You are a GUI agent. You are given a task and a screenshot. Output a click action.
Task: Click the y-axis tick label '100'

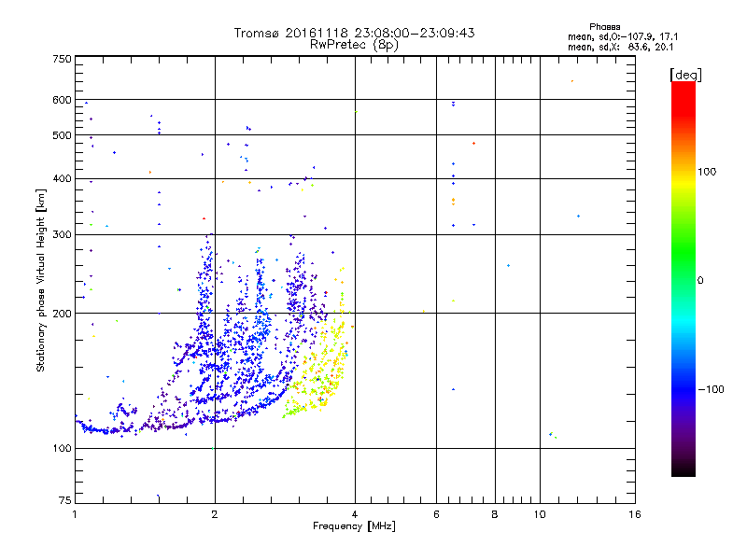coord(62,449)
